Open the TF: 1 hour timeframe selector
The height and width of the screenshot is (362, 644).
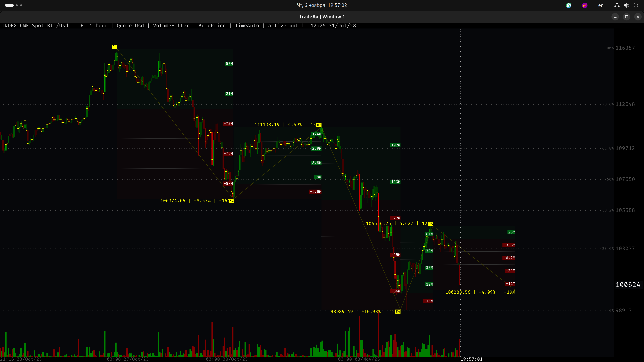[x=92, y=25]
